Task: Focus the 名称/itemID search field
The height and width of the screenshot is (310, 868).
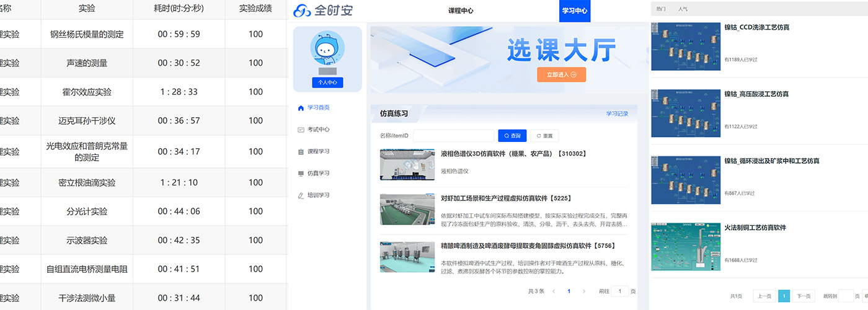Action: click(453, 136)
